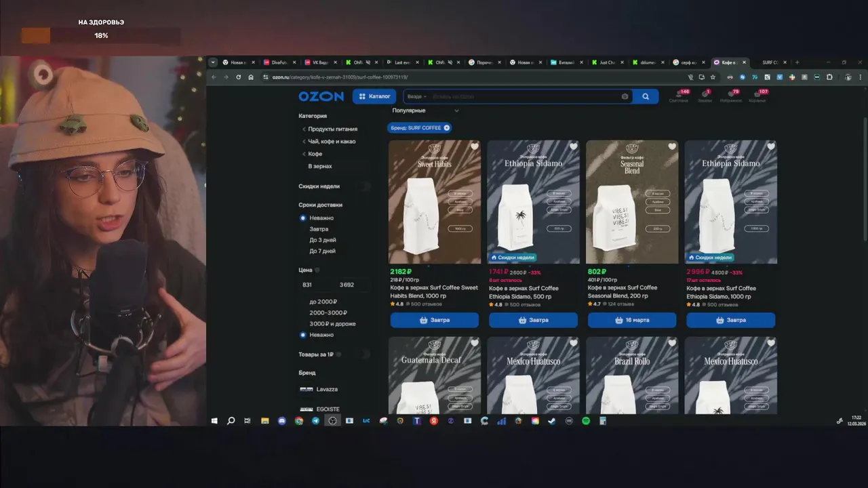This screenshot has height=488, width=868.
Task: Select 2000–3000 ₽ price option
Action: pyautogui.click(x=328, y=312)
